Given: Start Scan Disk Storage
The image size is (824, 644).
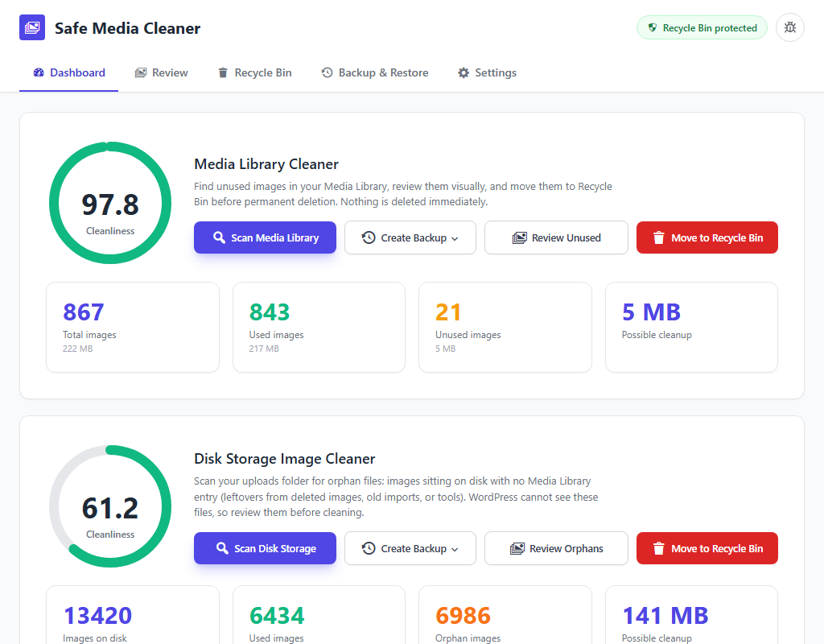Looking at the screenshot, I should coord(265,548).
